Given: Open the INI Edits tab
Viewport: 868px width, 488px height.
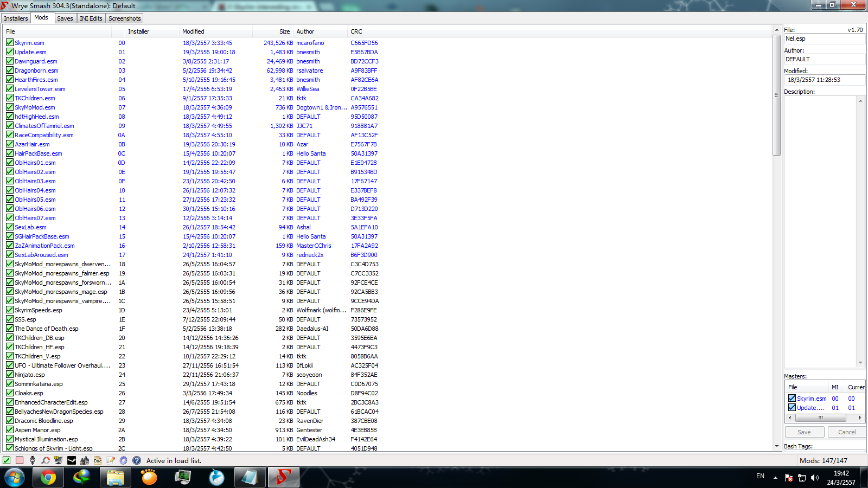Looking at the screenshot, I should [x=91, y=18].
